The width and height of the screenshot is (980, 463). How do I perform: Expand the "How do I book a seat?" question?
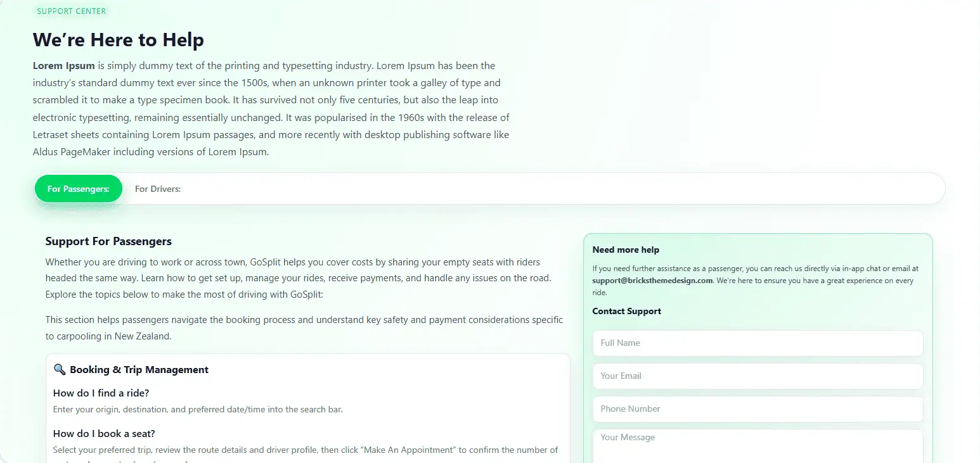click(104, 434)
